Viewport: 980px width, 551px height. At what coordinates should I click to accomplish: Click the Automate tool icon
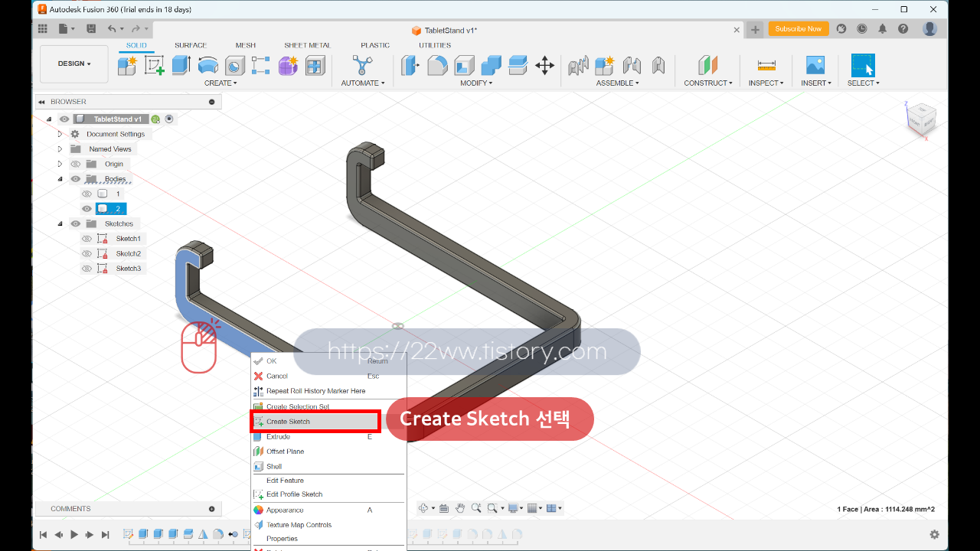(x=361, y=65)
